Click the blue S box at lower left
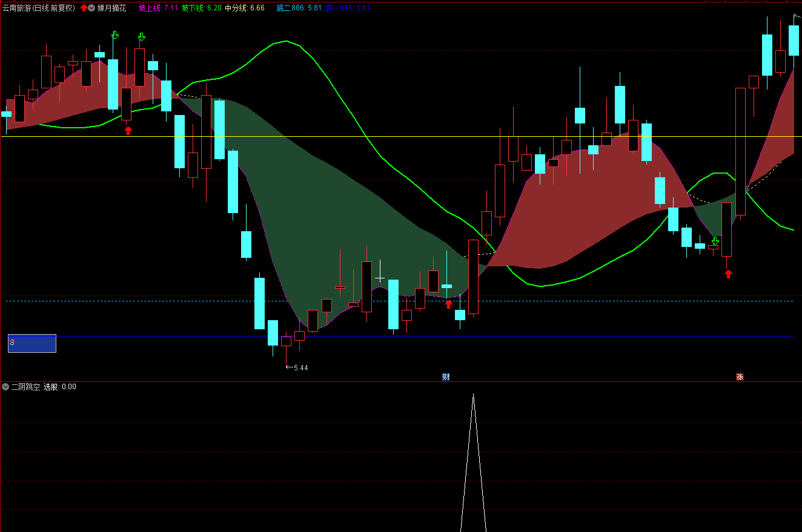The height and width of the screenshot is (532, 802). coord(32,343)
